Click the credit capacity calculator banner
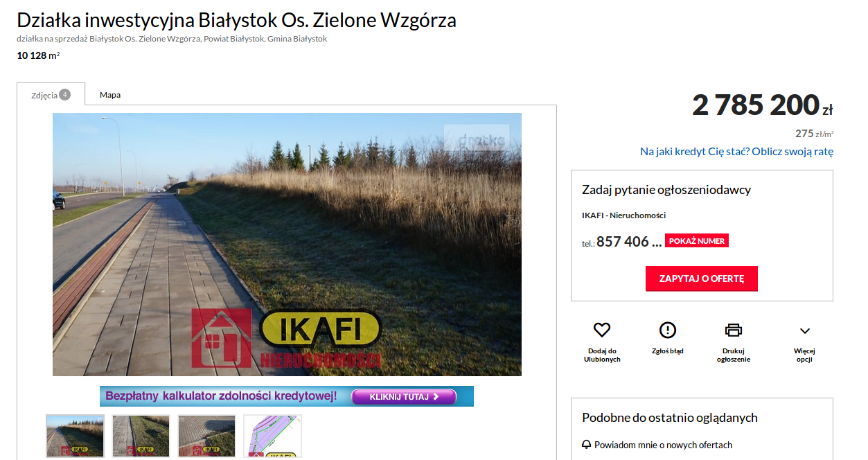868x460 pixels. pos(287,396)
